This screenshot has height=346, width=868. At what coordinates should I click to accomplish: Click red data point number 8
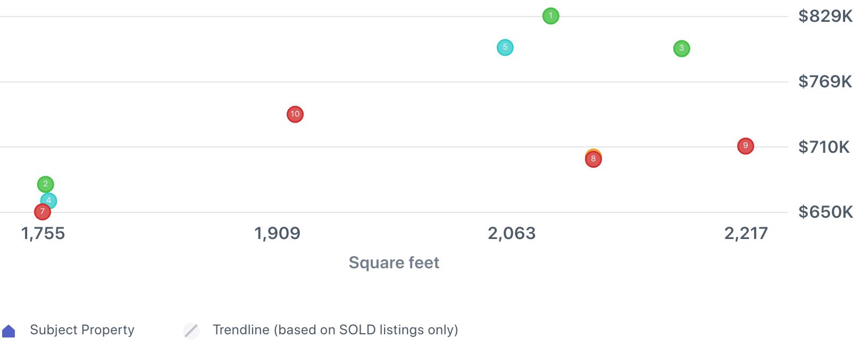[x=593, y=159]
